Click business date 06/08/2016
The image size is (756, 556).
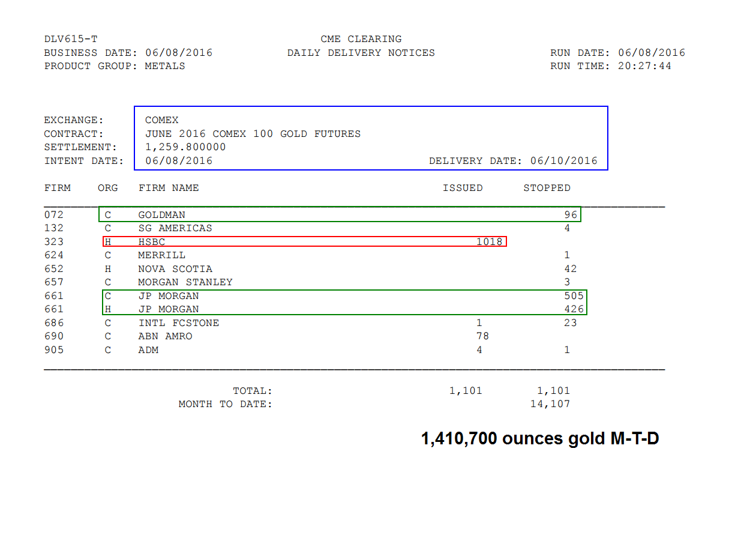tap(179, 53)
